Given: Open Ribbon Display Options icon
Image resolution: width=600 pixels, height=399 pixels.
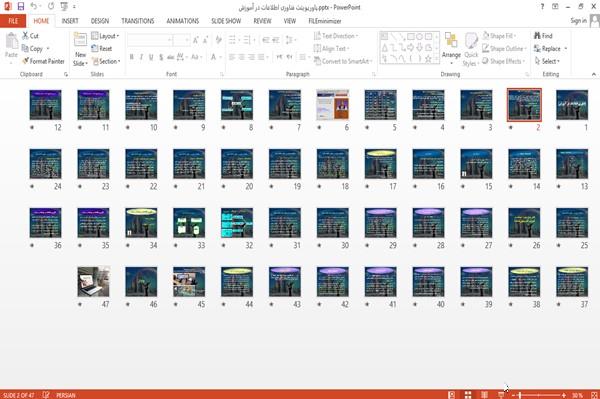Looking at the screenshot, I should (x=555, y=7).
